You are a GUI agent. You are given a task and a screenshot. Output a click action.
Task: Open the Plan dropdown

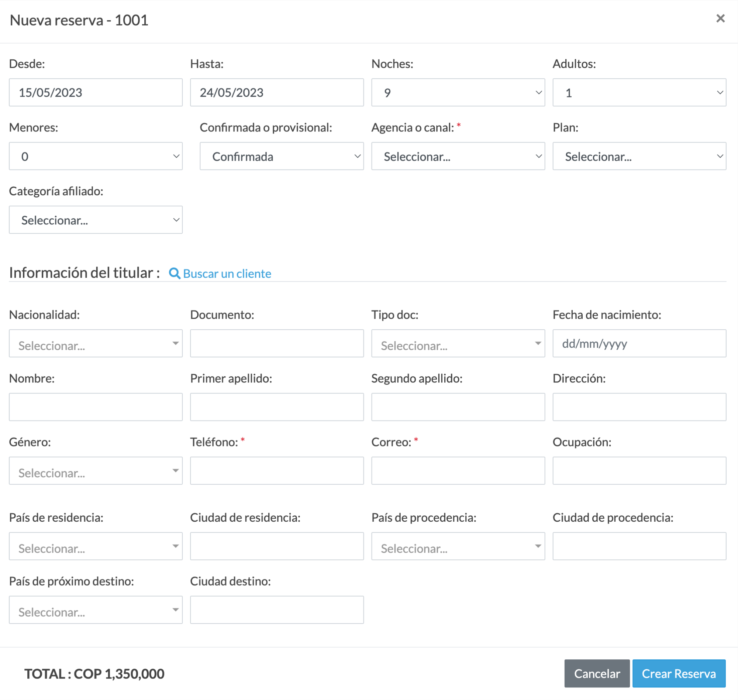coord(639,156)
